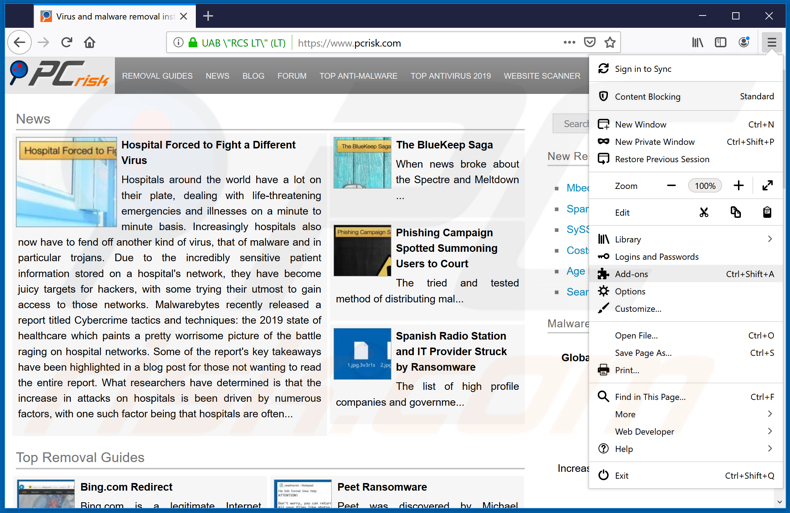790x513 pixels.
Task: Go back with the back arrow button
Action: 20,43
